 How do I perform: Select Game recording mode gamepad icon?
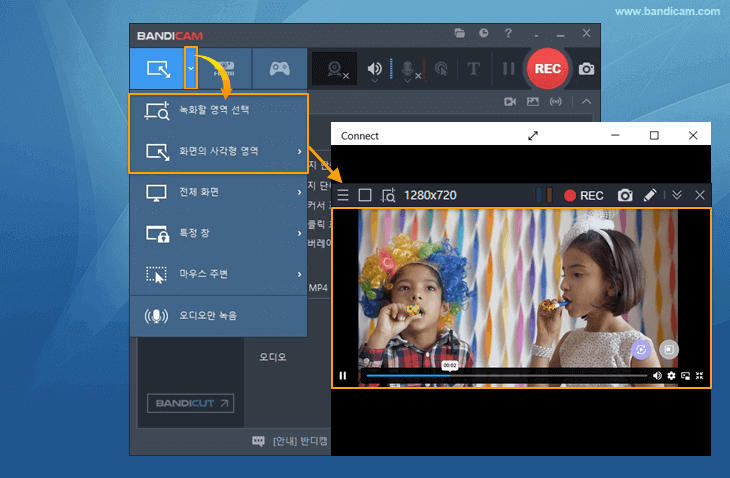[278, 69]
